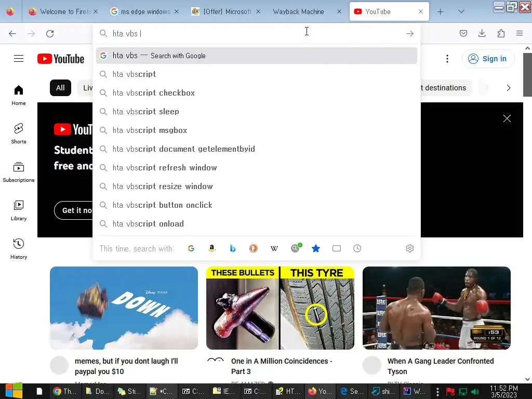Open video title When A Gang Leader Confronted Tyson
This screenshot has height=399, width=532.
441,366
